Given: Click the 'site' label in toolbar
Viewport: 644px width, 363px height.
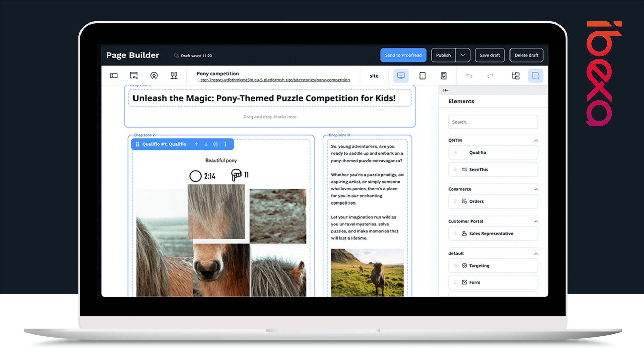Looking at the screenshot, I should pos(374,76).
